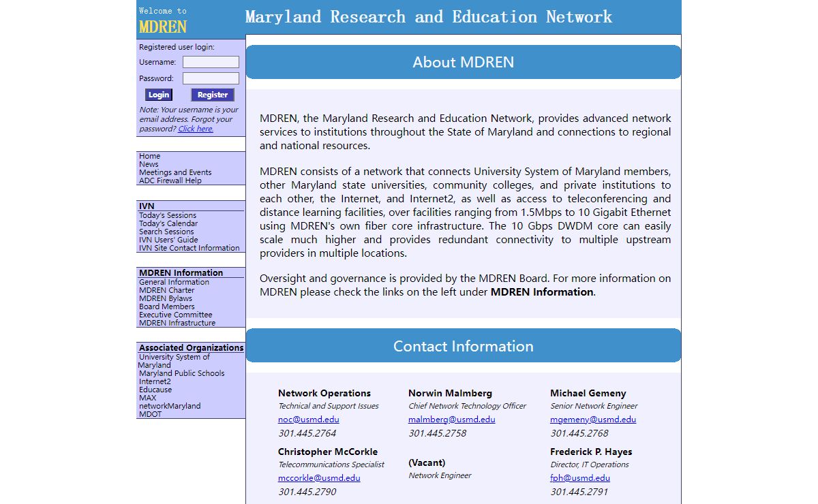Open the News link
818x504 pixels.
point(149,164)
